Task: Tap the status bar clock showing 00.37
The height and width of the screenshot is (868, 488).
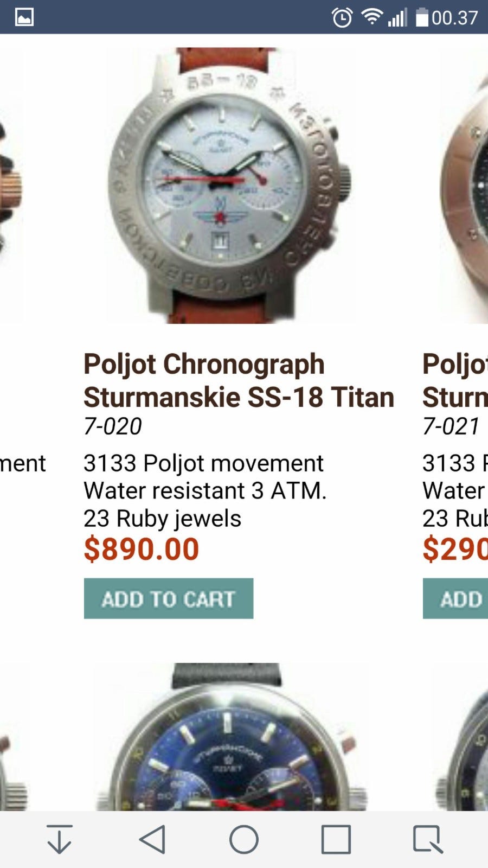Action: (454, 18)
